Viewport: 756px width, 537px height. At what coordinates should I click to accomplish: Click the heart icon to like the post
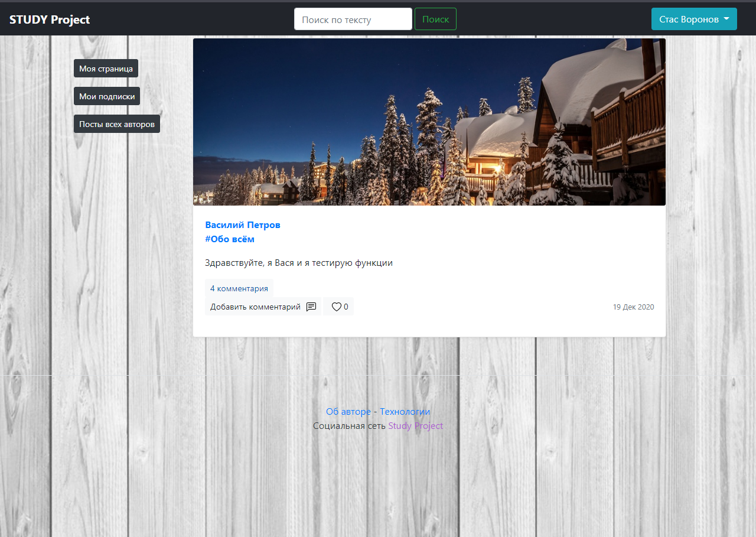335,307
